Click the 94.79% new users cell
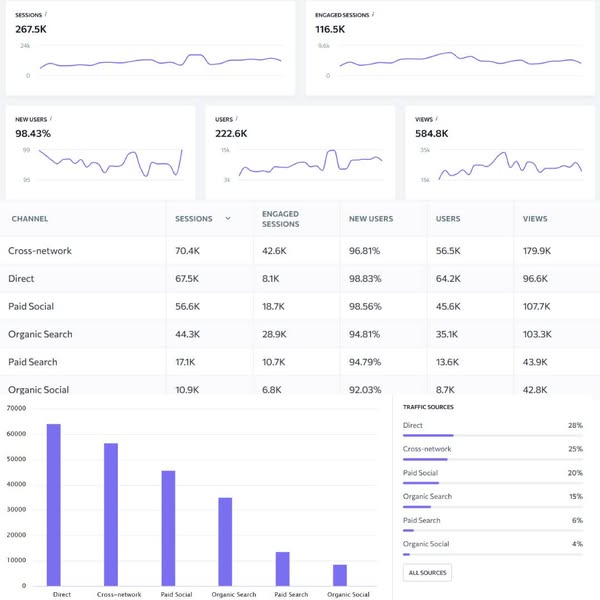600x600 pixels. click(365, 362)
